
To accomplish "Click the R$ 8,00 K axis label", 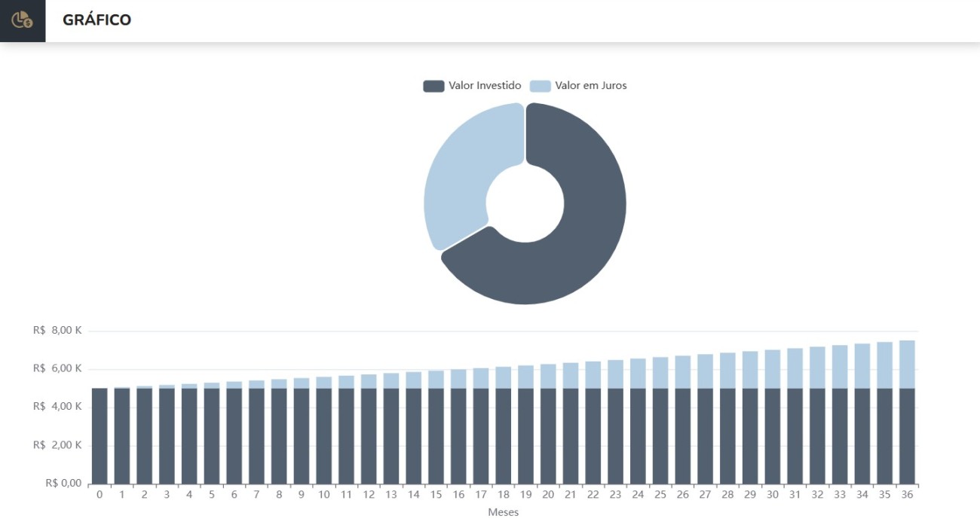I will [x=57, y=331].
